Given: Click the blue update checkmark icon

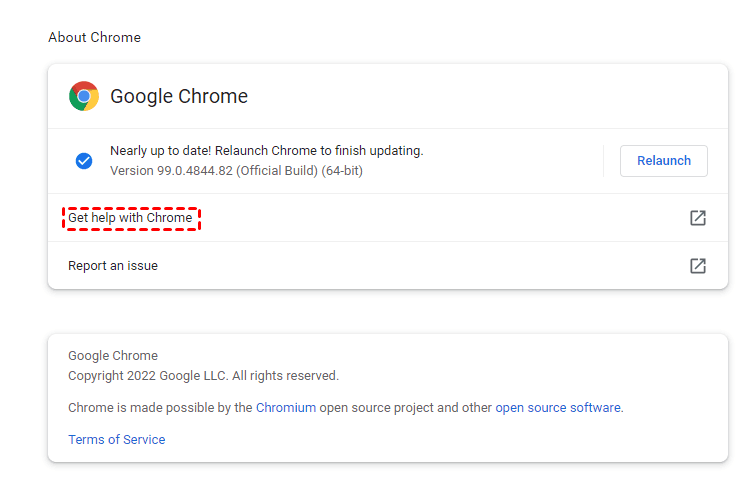Looking at the screenshot, I should pyautogui.click(x=84, y=160).
